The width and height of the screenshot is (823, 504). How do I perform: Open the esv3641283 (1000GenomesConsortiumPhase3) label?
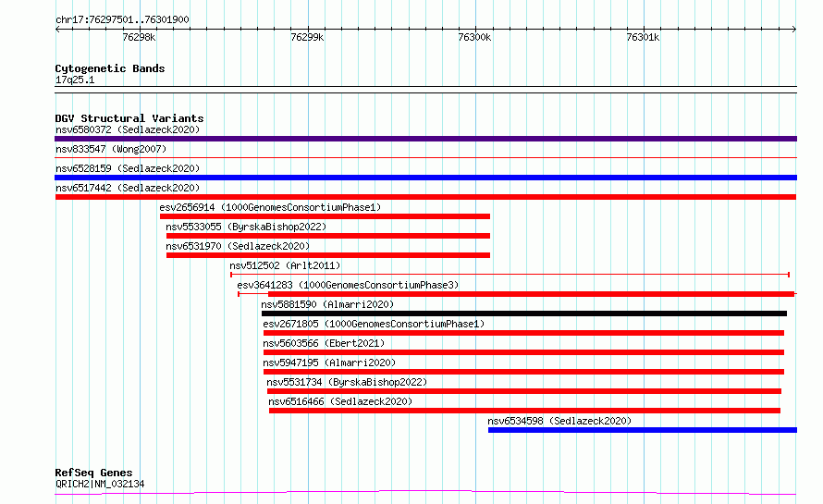348,285
